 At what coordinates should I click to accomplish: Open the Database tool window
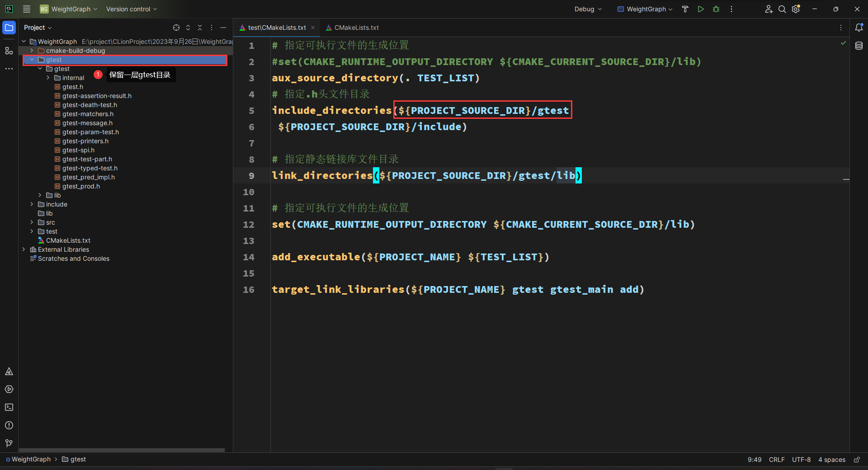tap(859, 46)
